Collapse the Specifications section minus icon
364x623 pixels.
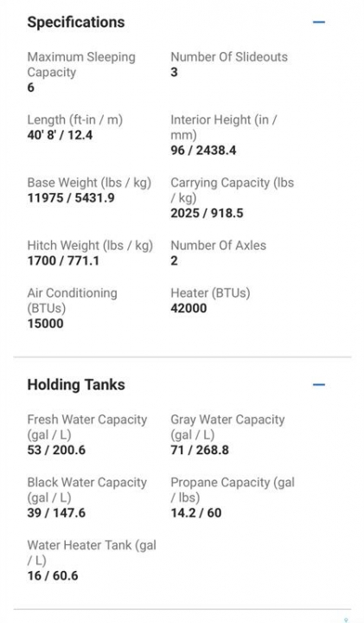point(319,22)
